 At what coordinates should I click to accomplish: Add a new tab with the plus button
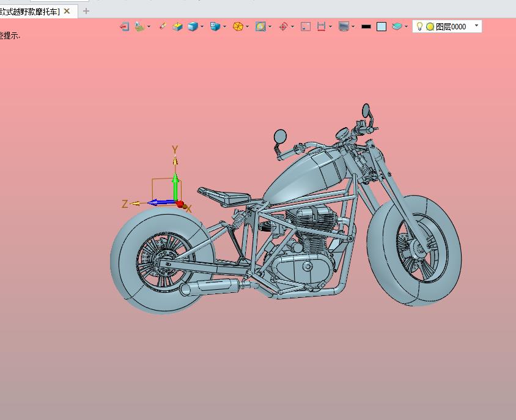pos(86,11)
